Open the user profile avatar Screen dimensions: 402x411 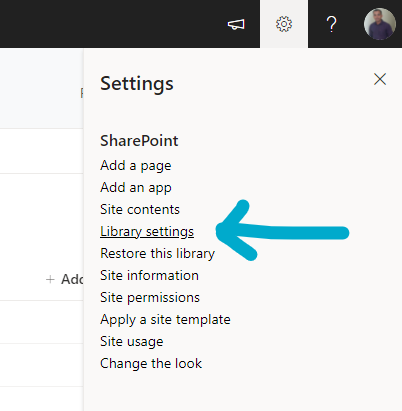click(x=380, y=24)
